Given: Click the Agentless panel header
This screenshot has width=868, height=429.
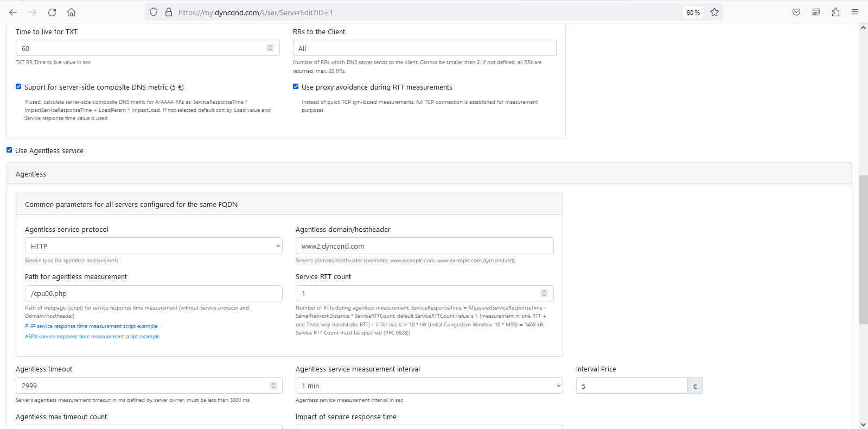Looking at the screenshot, I should [x=429, y=174].
